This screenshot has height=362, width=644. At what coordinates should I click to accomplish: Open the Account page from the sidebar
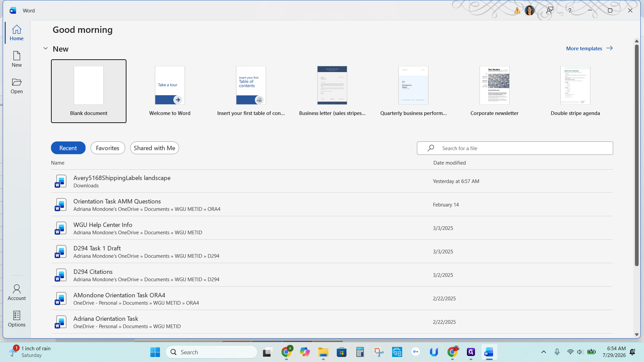coord(16,293)
